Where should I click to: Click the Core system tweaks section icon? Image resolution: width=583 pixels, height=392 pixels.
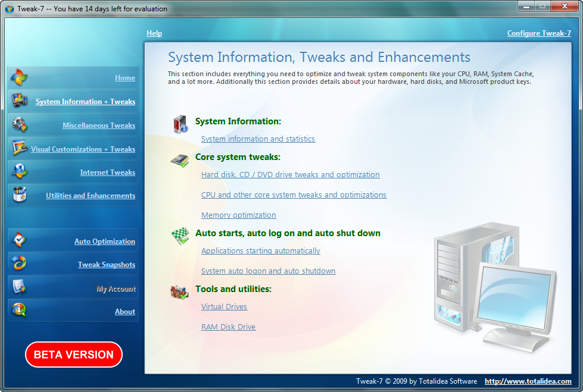coord(180,161)
